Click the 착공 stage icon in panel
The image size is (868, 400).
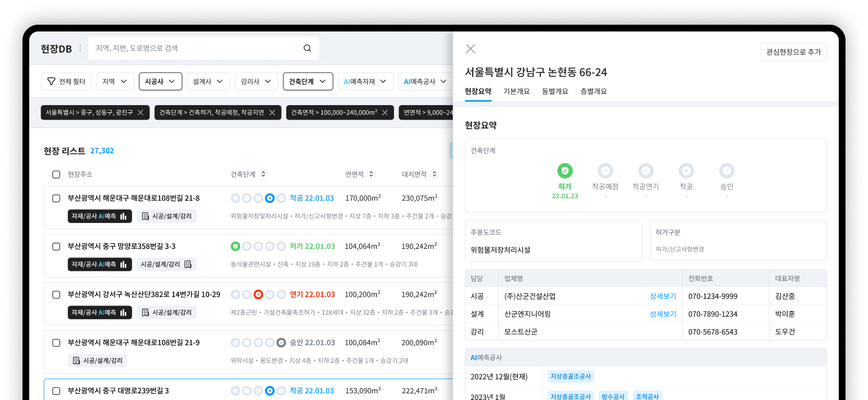pos(686,171)
